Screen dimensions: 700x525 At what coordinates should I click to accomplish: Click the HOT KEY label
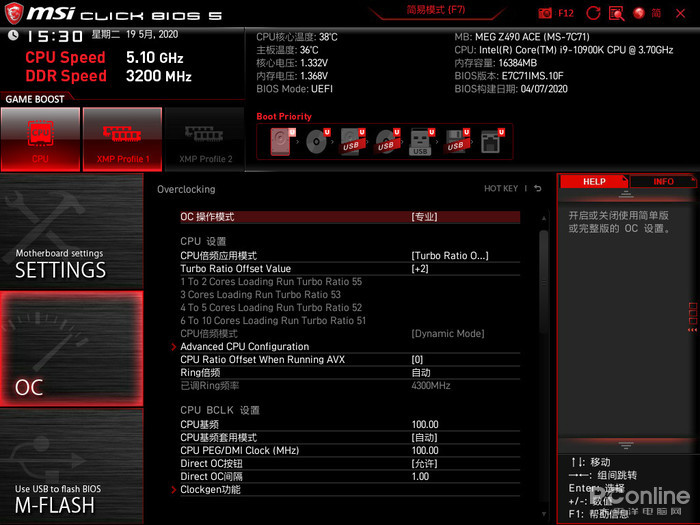(x=501, y=189)
